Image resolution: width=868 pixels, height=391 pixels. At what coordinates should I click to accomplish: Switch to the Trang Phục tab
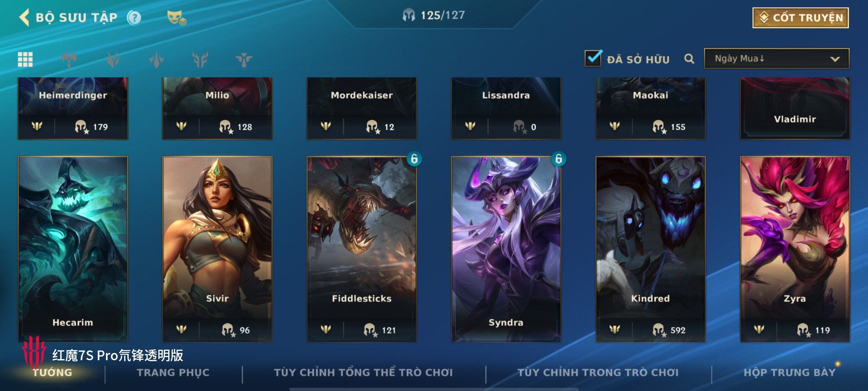pos(173,373)
